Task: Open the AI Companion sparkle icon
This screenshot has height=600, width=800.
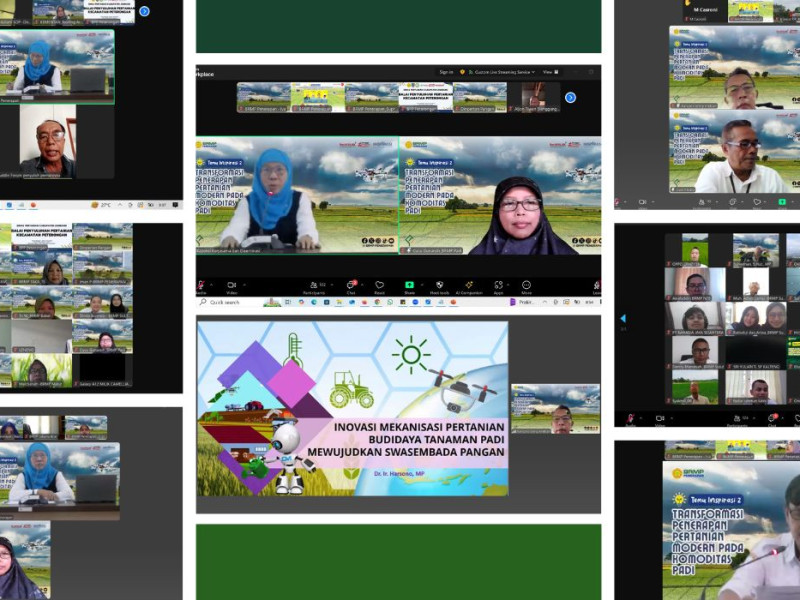Action: click(x=468, y=286)
